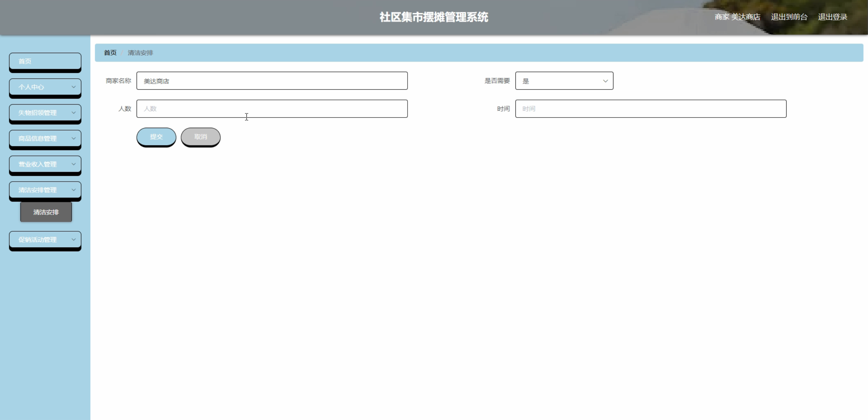Image resolution: width=868 pixels, height=420 pixels.
Task: Select the 清洁安排 submenu item
Action: pyautogui.click(x=46, y=212)
